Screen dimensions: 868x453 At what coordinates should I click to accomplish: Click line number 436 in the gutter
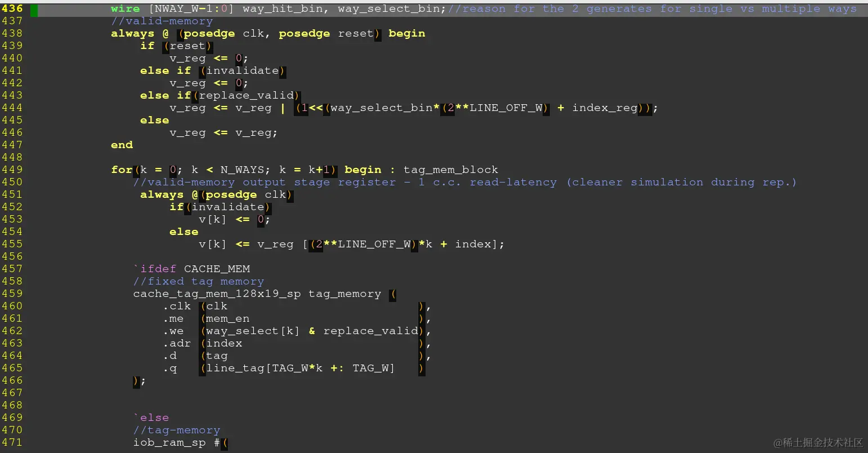tap(12, 8)
